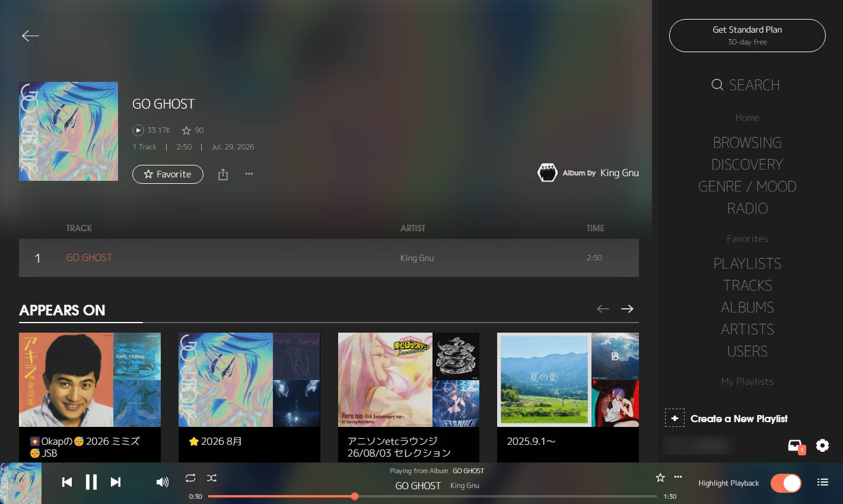Open the album more options ellipsis

click(x=249, y=174)
